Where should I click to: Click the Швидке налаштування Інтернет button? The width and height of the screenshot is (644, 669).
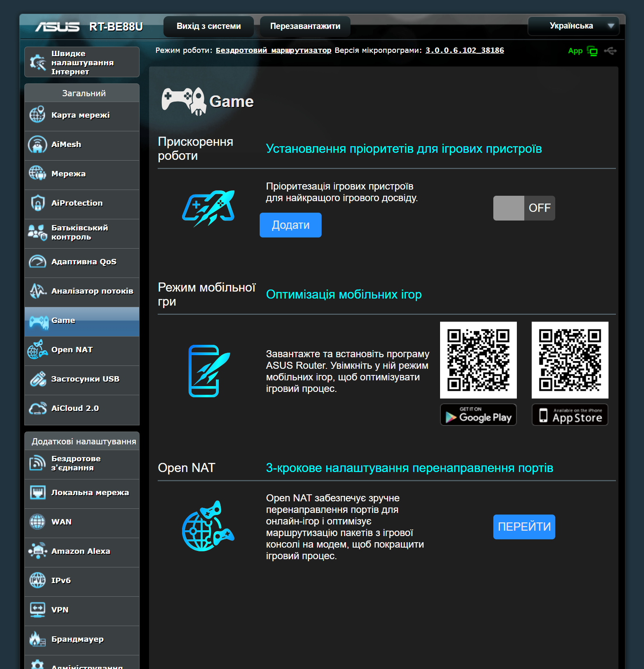tap(82, 62)
